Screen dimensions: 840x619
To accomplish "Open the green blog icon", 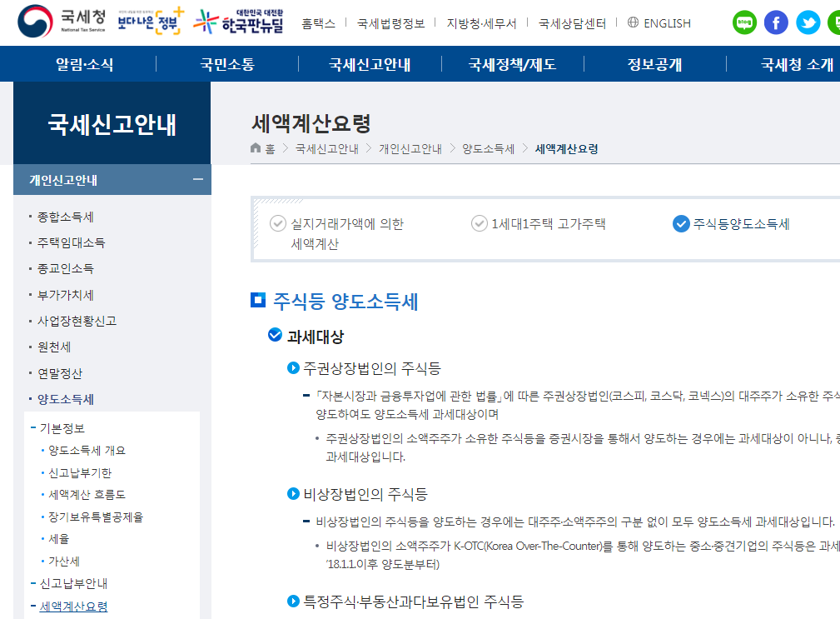I will coord(744,22).
